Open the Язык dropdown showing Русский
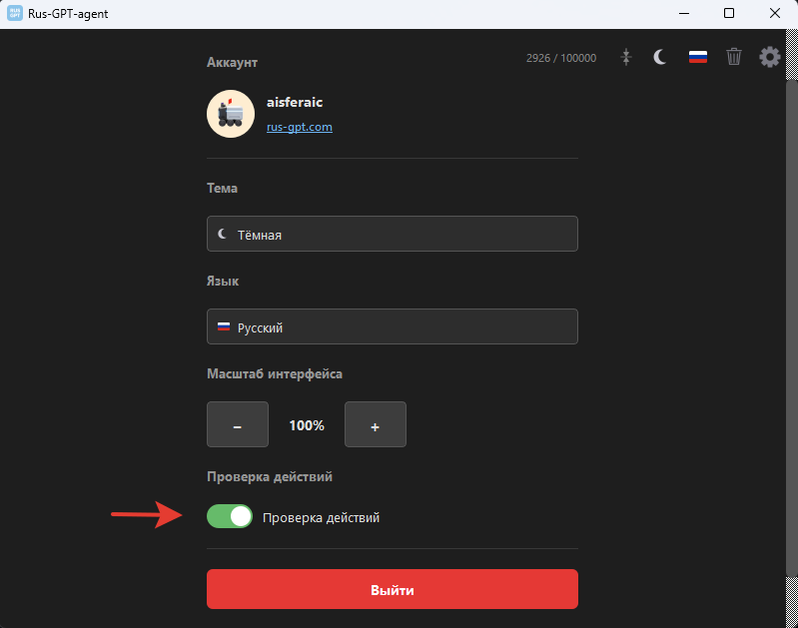 392,327
